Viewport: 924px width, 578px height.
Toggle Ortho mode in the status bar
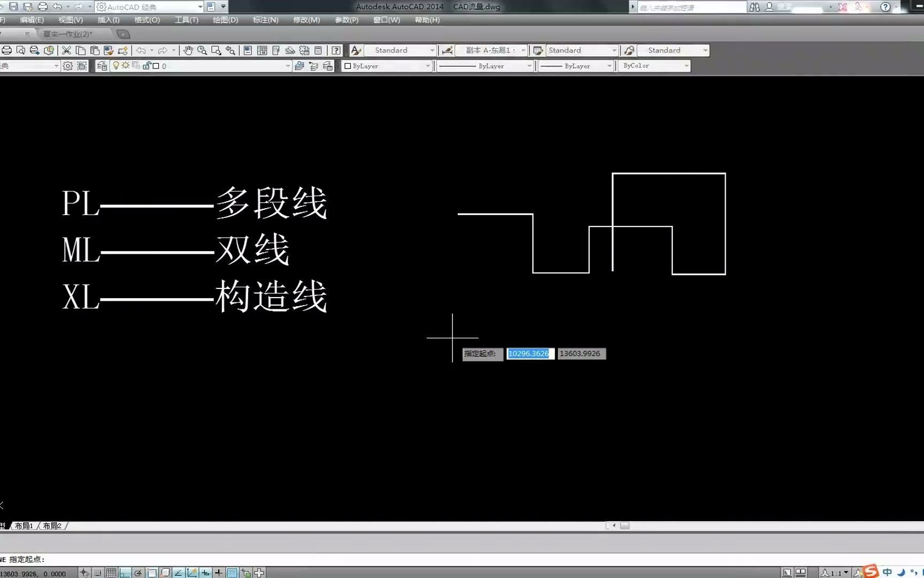124,572
